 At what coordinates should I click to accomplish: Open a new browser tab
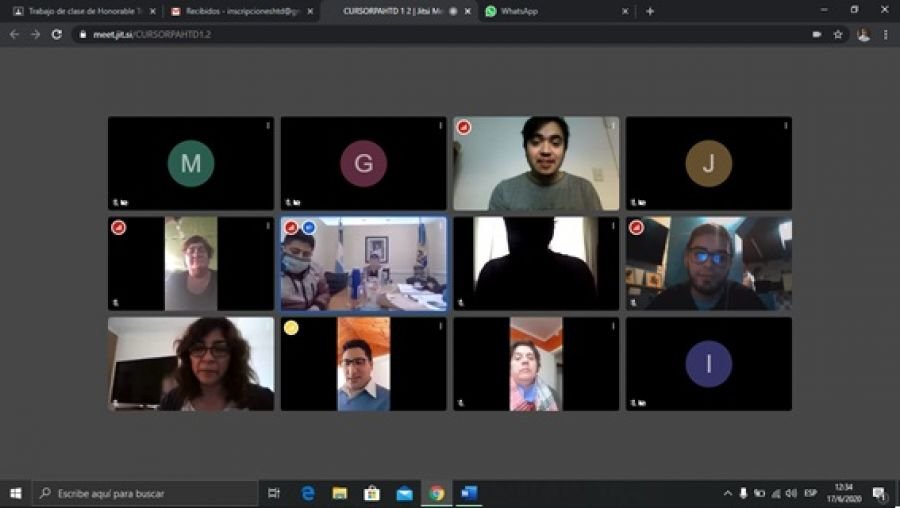(x=650, y=11)
